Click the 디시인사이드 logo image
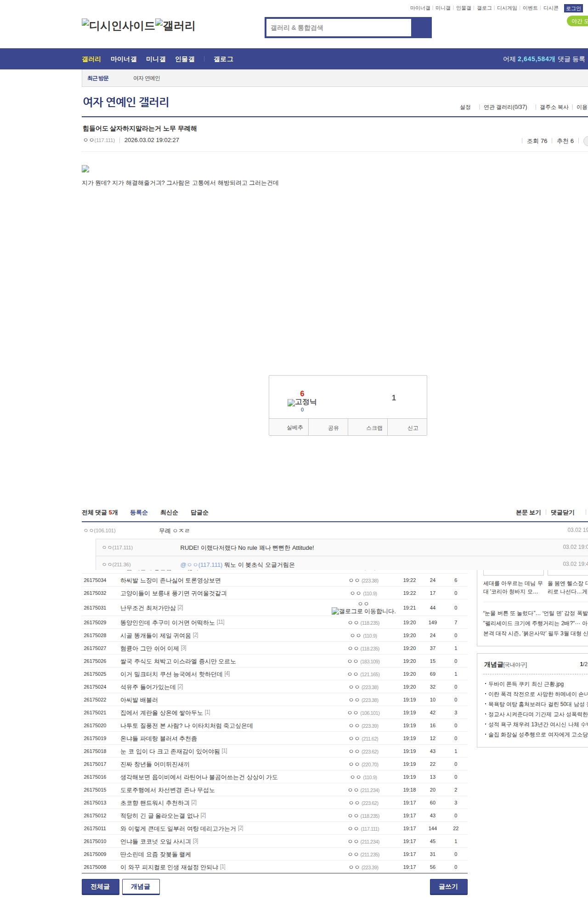Image resolution: width=588 pixels, height=901 pixels. point(119,26)
